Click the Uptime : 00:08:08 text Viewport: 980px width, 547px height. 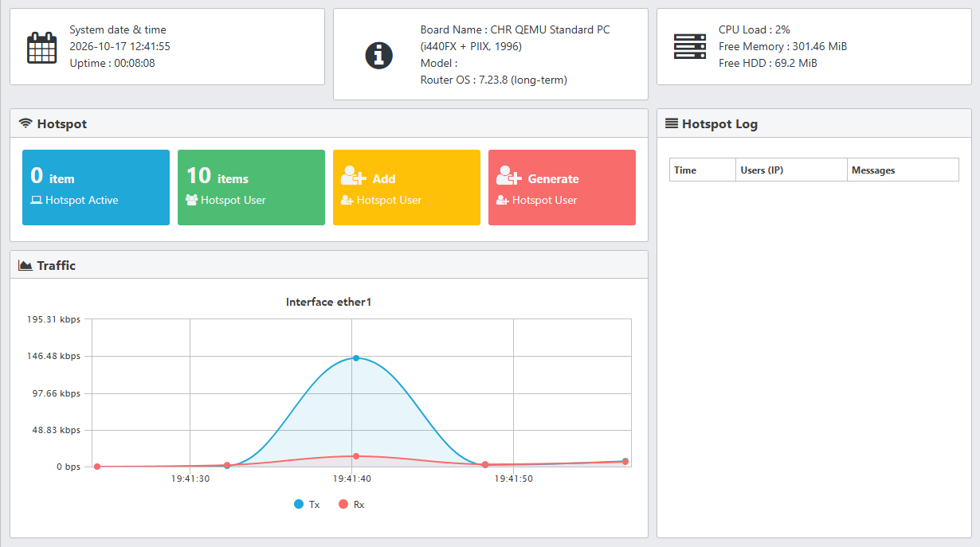tap(112, 63)
